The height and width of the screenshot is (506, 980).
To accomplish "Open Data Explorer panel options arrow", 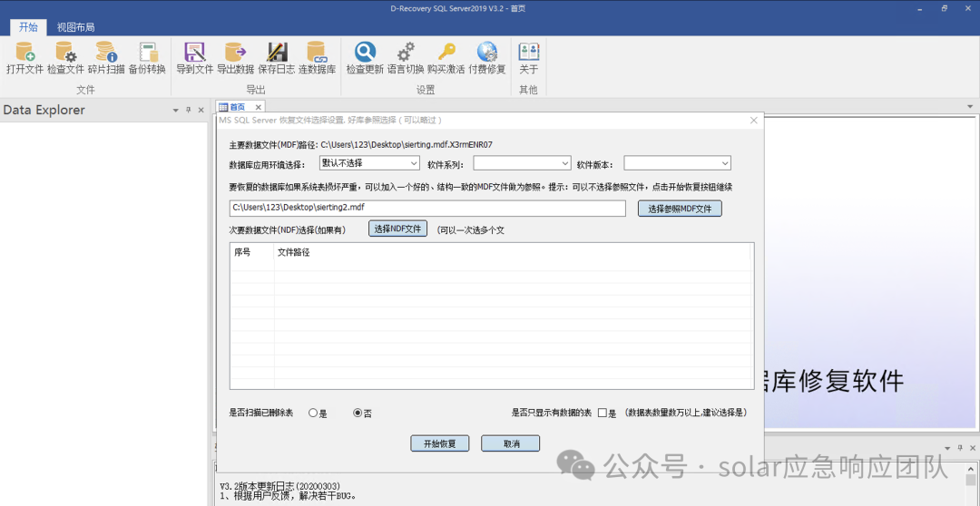I will pyautogui.click(x=176, y=110).
